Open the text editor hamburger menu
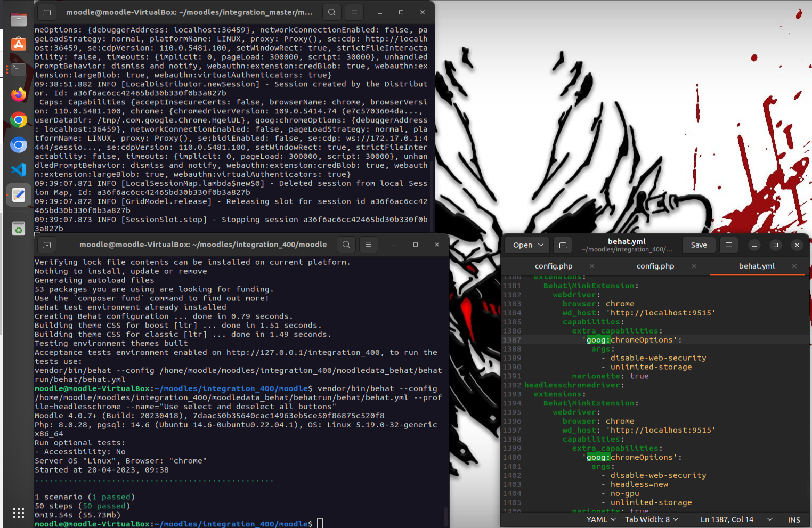Screen dimensions: 812x528 729,245
